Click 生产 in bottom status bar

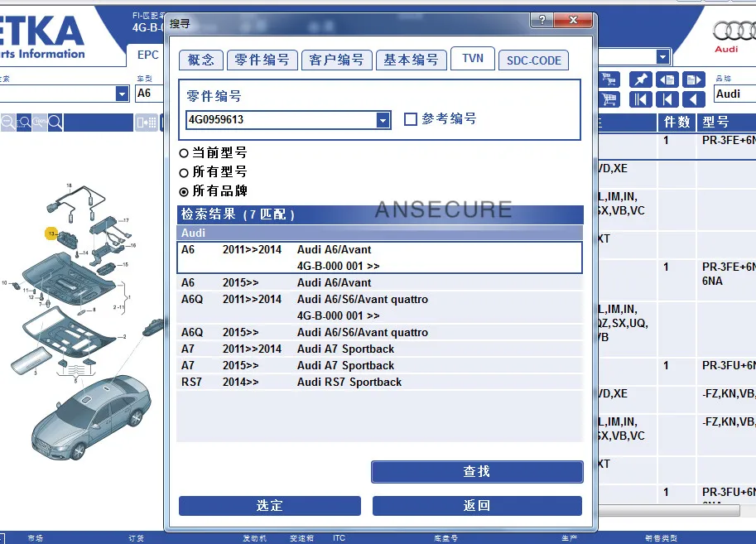[570, 537]
